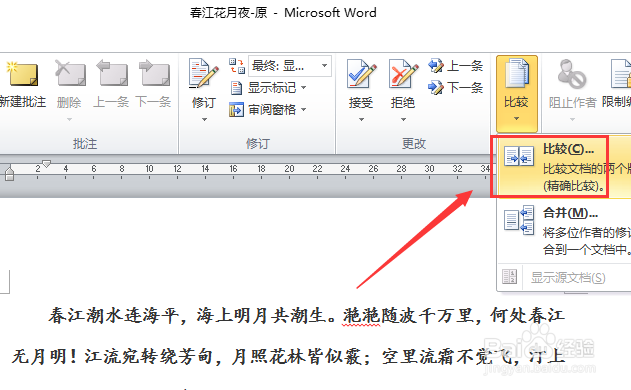This screenshot has width=631, height=390.
Task: Jump to previous change (上一条) in 更改 group
Action: [455, 66]
